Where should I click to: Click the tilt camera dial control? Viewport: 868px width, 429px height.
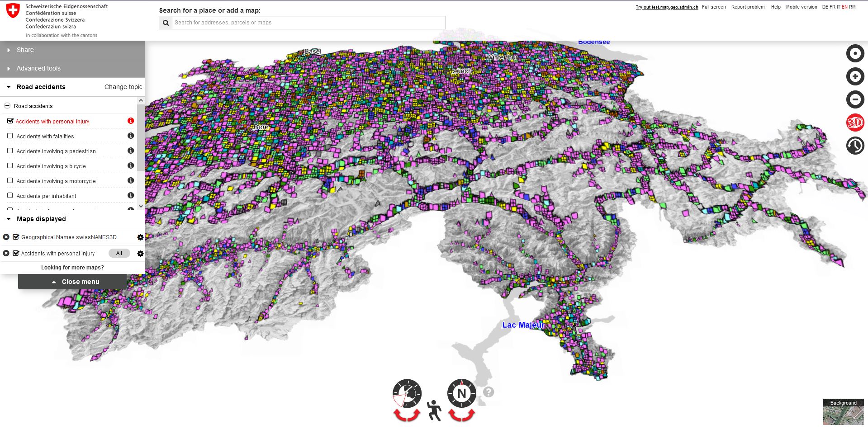tap(407, 393)
